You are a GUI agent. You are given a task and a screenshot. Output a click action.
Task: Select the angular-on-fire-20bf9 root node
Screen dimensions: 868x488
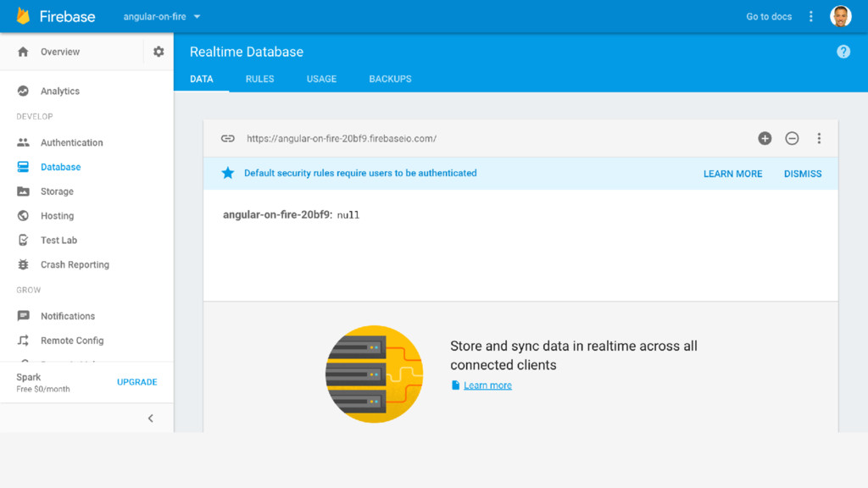(x=276, y=214)
